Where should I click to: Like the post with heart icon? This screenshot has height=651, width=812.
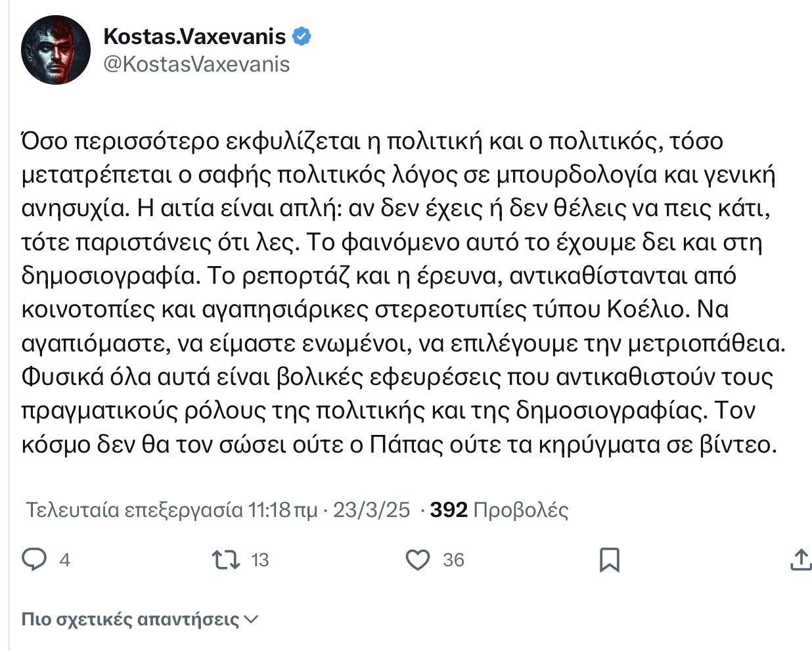pos(418,560)
